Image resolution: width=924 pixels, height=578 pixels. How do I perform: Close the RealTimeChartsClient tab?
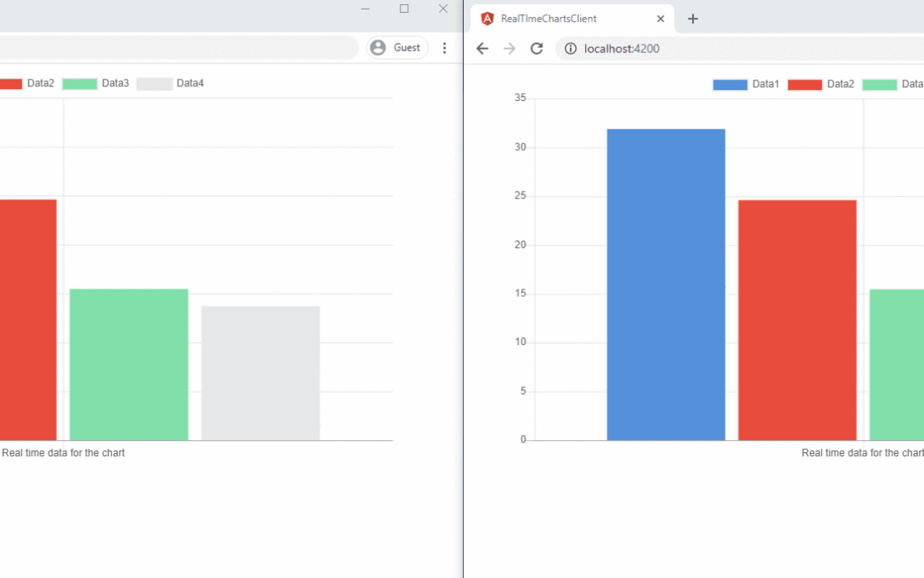[660, 19]
